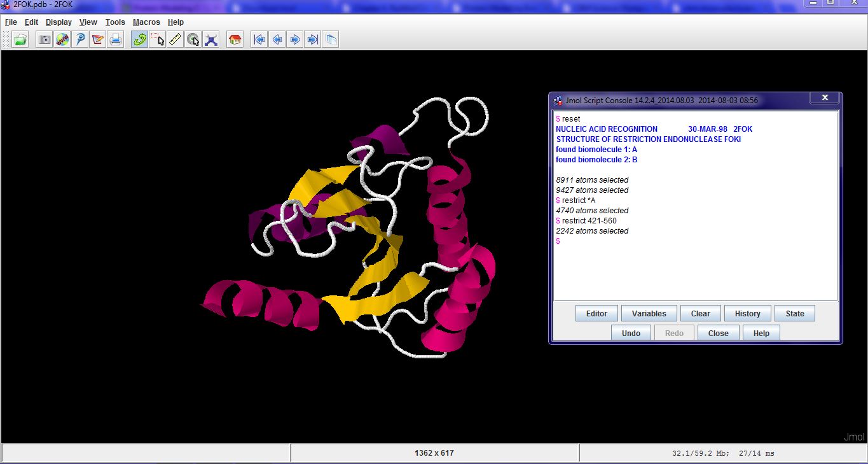The image size is (868, 464).
Task: Click the print icon in toolbar
Action: point(116,39)
